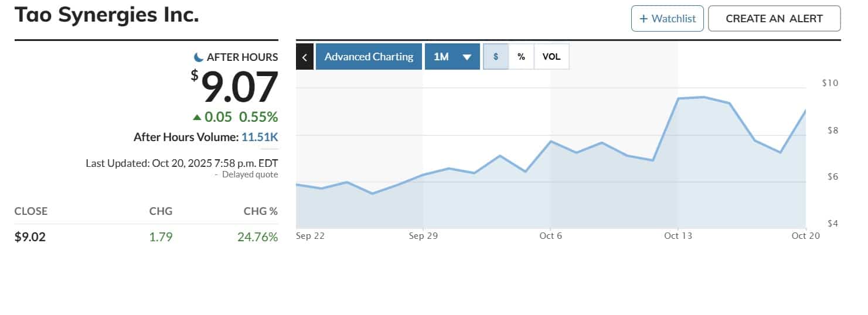Click the Oct 20 endpoint of price line
Viewport: 868px width, 315px height.
click(805, 111)
